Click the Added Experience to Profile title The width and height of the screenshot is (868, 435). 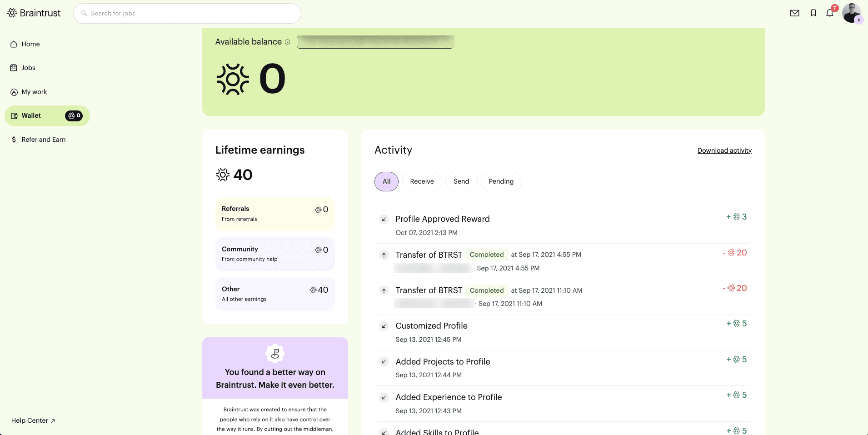449,397
